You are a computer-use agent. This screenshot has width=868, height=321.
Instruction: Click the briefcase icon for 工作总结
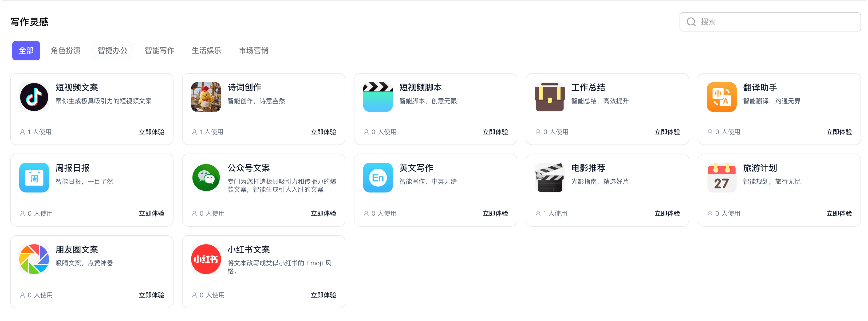(550, 97)
